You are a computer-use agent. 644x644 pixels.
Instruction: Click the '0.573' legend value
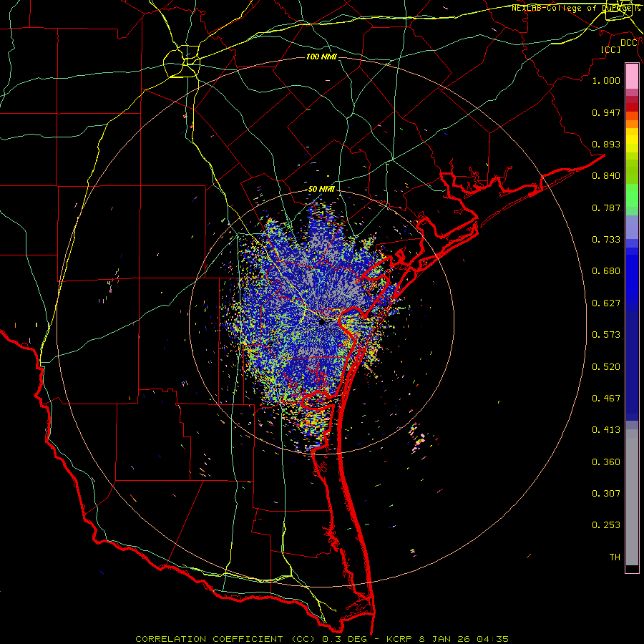[606, 335]
